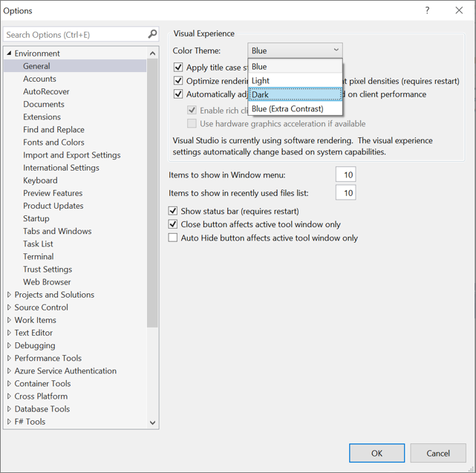Open Preview Features page
The width and height of the screenshot is (476, 473).
tap(53, 193)
